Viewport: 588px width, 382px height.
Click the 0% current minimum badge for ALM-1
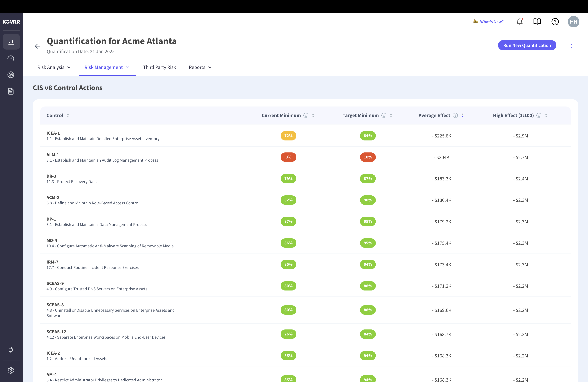[x=288, y=157]
